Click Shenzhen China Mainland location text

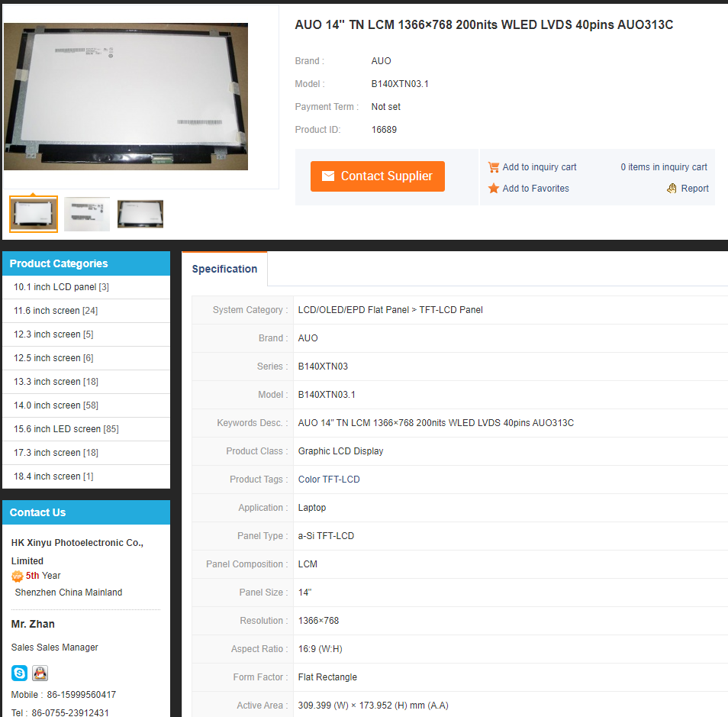(68, 593)
